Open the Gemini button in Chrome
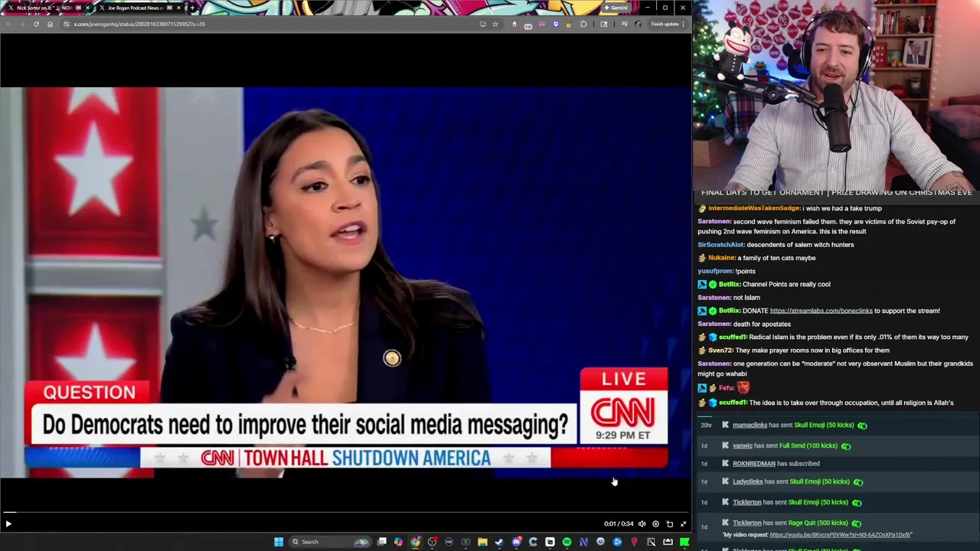This screenshot has width=980, height=551. click(x=616, y=8)
